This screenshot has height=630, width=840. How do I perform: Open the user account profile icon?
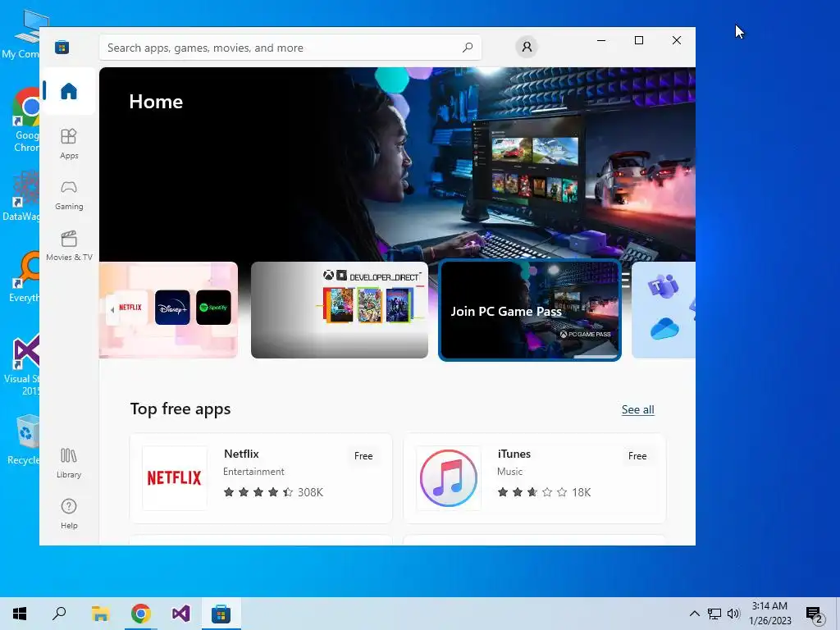[x=527, y=47]
